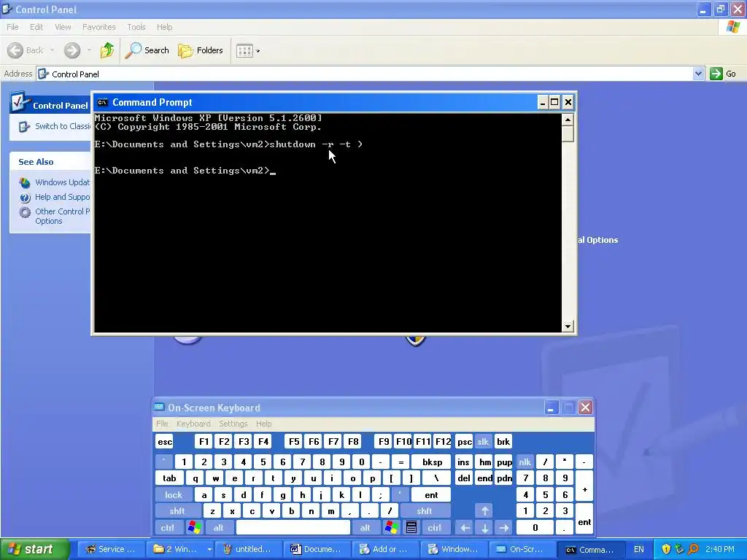Screen dimensions: 747x560
Task: Click the psc print screen key
Action: click(465, 442)
